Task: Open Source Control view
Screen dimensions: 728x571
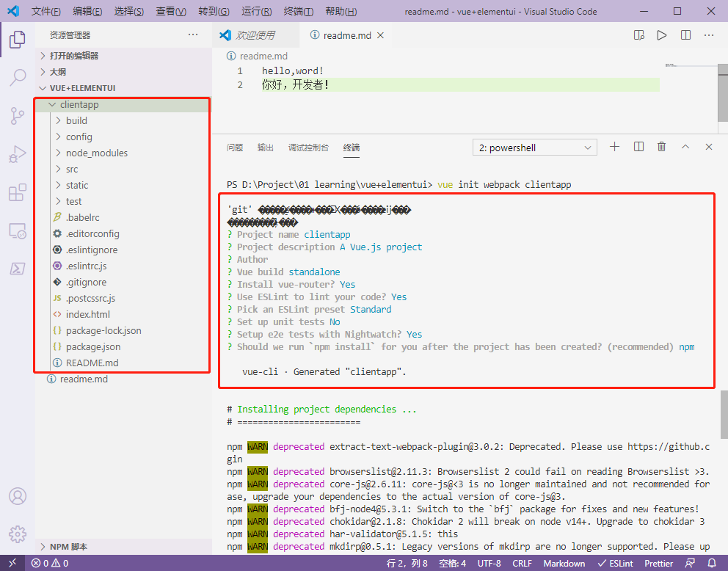Action: coord(17,115)
